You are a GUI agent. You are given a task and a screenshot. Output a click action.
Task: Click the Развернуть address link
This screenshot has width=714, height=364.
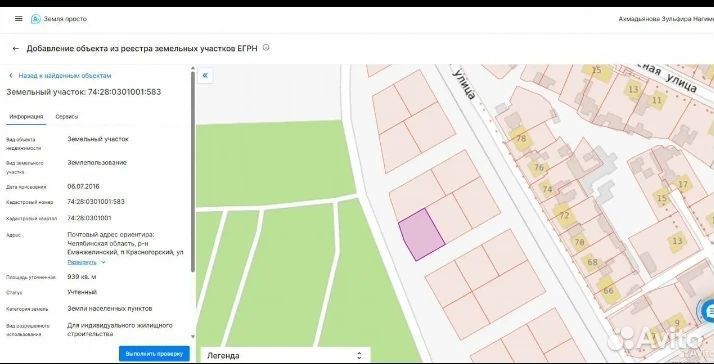(82, 262)
